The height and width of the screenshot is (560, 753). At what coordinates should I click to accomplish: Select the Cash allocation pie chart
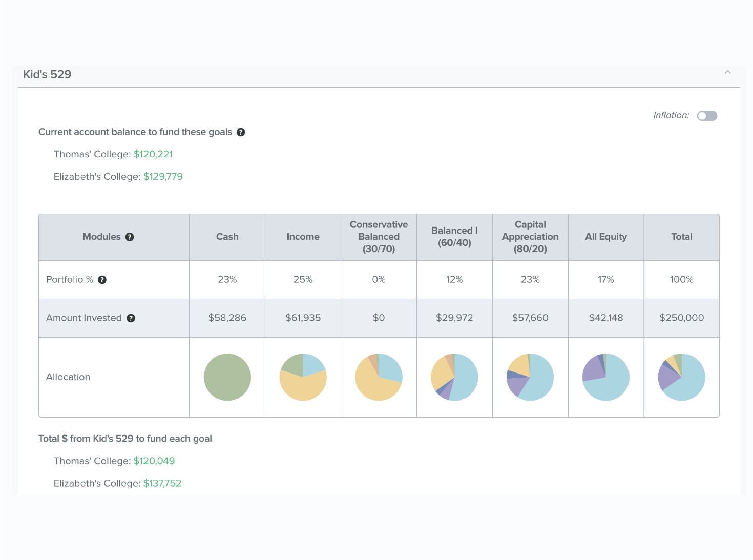pos(227,377)
